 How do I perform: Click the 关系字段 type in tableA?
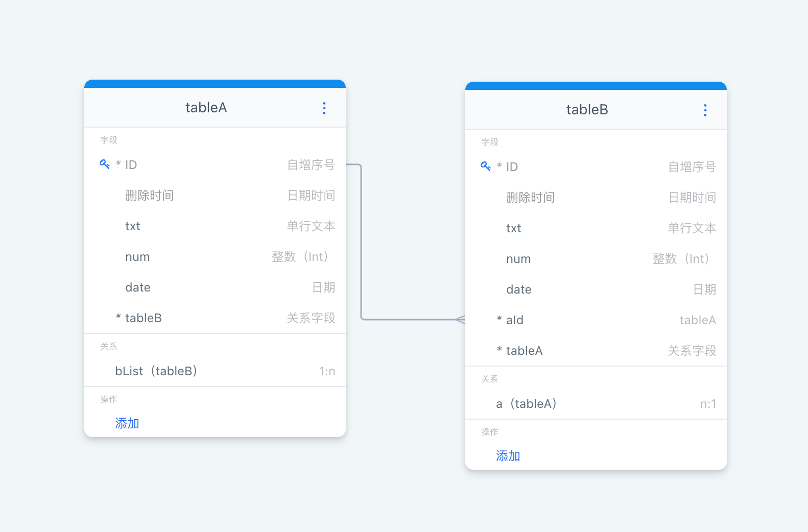click(x=311, y=318)
